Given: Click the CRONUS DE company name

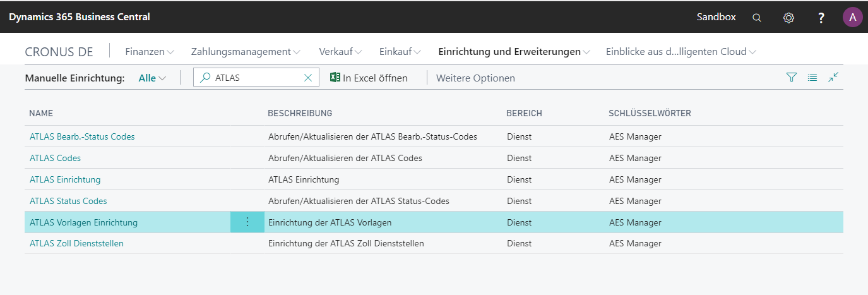Looking at the screenshot, I should [59, 52].
